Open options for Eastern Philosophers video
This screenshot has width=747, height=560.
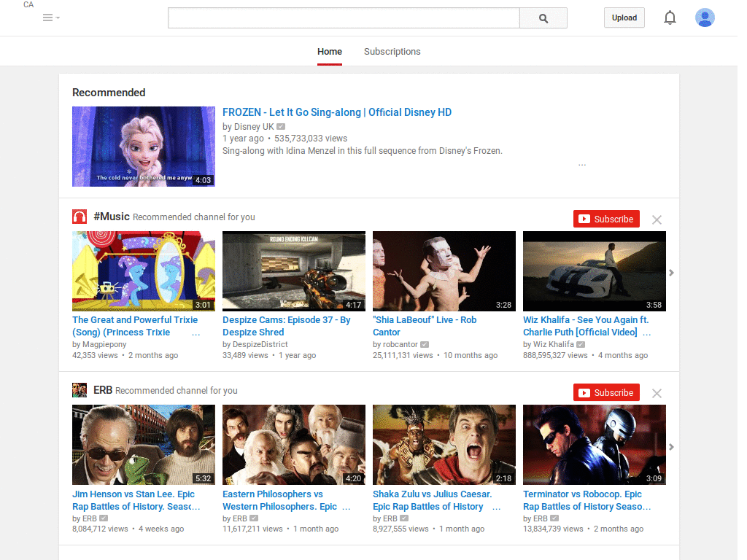(347, 507)
